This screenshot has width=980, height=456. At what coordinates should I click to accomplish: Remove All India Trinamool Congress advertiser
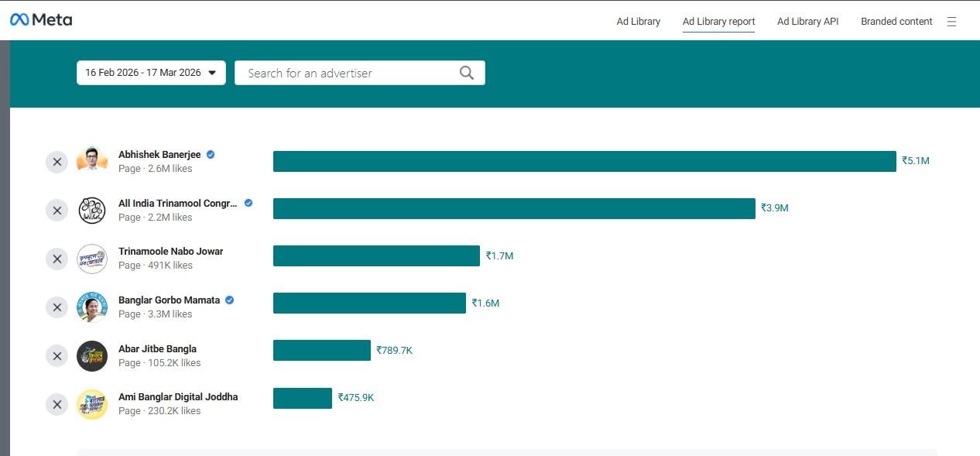coord(57,211)
